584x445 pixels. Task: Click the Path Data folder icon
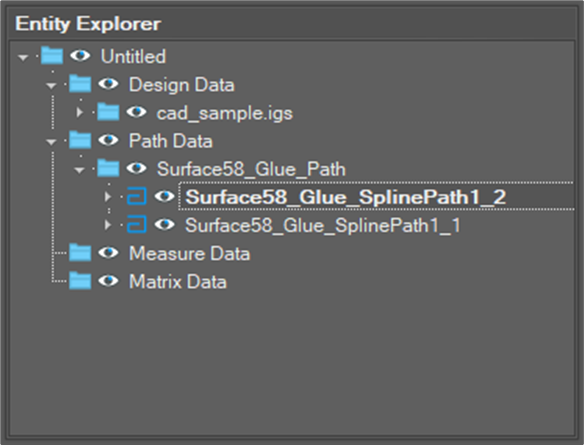[x=80, y=140]
